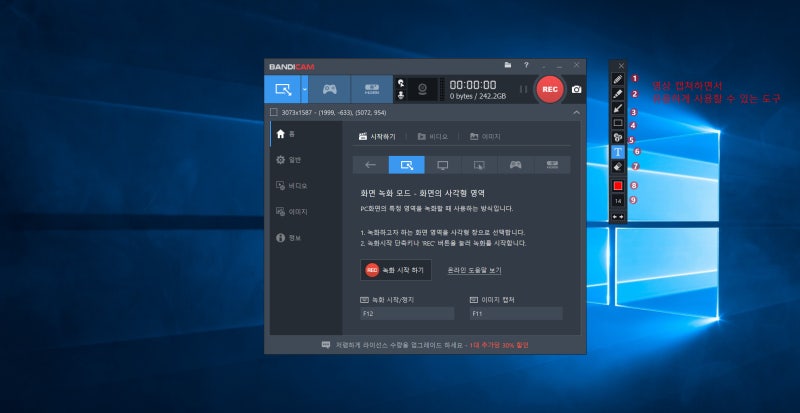Click the back arrow in mode selector row
The height and width of the screenshot is (413, 800).
click(370, 165)
